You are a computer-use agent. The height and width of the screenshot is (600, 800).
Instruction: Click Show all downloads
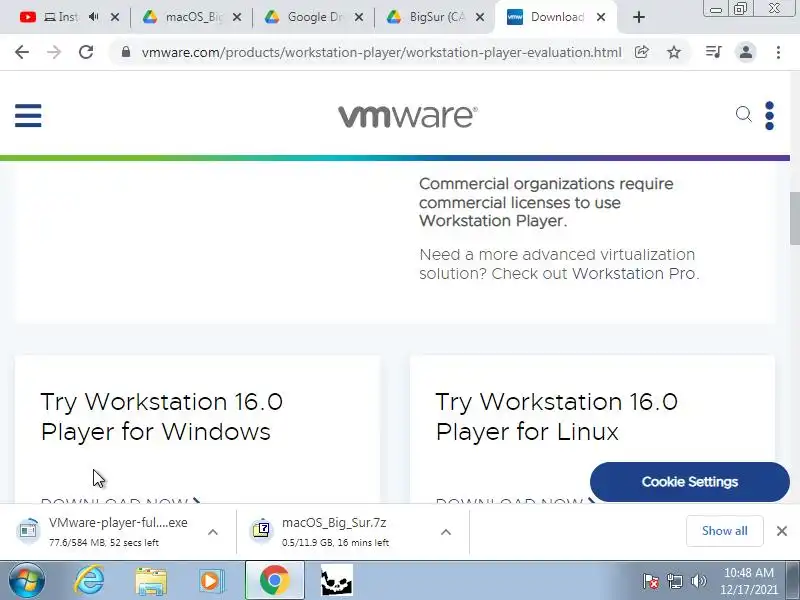(x=724, y=531)
